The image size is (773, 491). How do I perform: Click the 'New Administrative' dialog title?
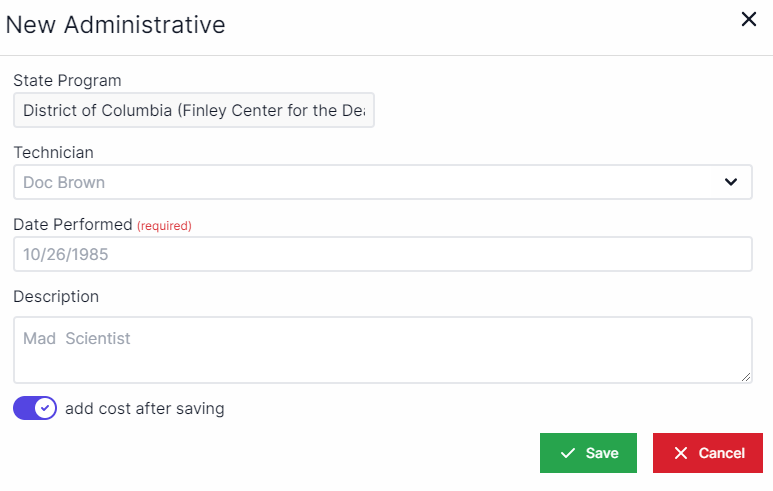coord(115,25)
